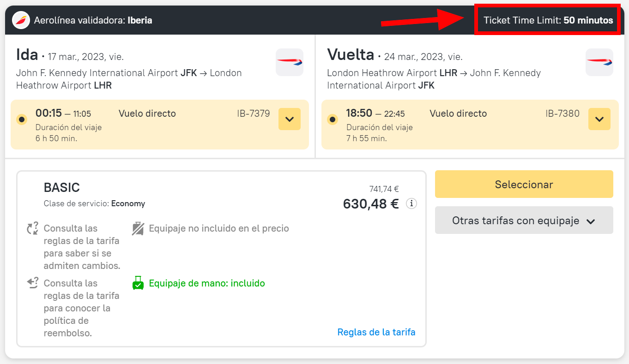
Task: Click the green hand luggage included icon
Action: click(138, 283)
